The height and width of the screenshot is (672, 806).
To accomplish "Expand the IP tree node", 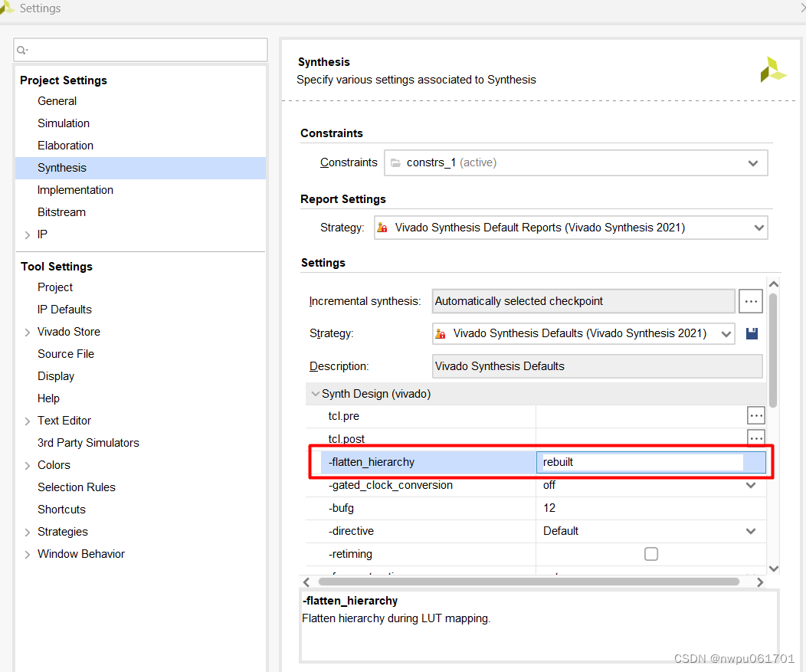I will (x=28, y=235).
